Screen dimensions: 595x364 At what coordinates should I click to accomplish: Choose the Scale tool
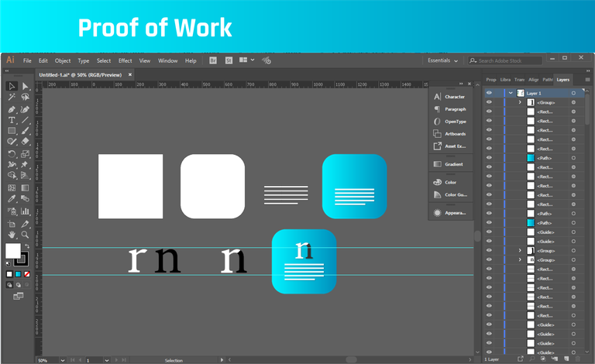coord(25,154)
